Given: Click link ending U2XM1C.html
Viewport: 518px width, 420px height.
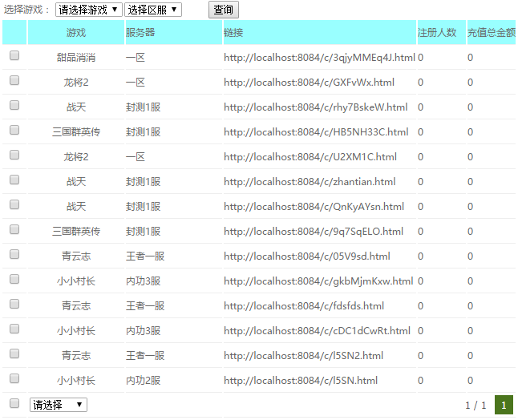Looking at the screenshot, I should pyautogui.click(x=310, y=157).
